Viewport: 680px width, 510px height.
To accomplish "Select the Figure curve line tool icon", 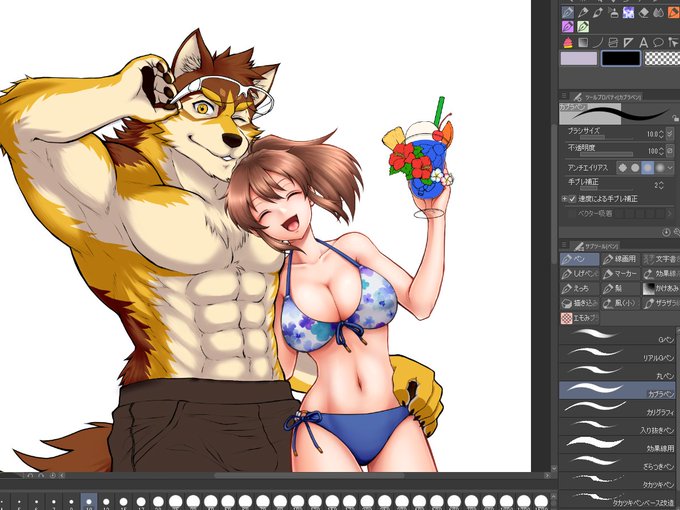I will click(x=598, y=42).
